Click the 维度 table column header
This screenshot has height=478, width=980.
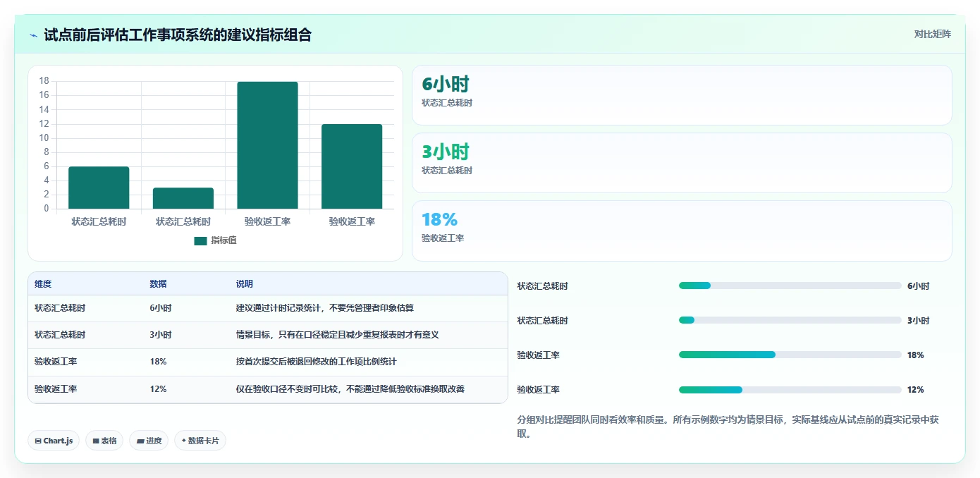tap(43, 284)
